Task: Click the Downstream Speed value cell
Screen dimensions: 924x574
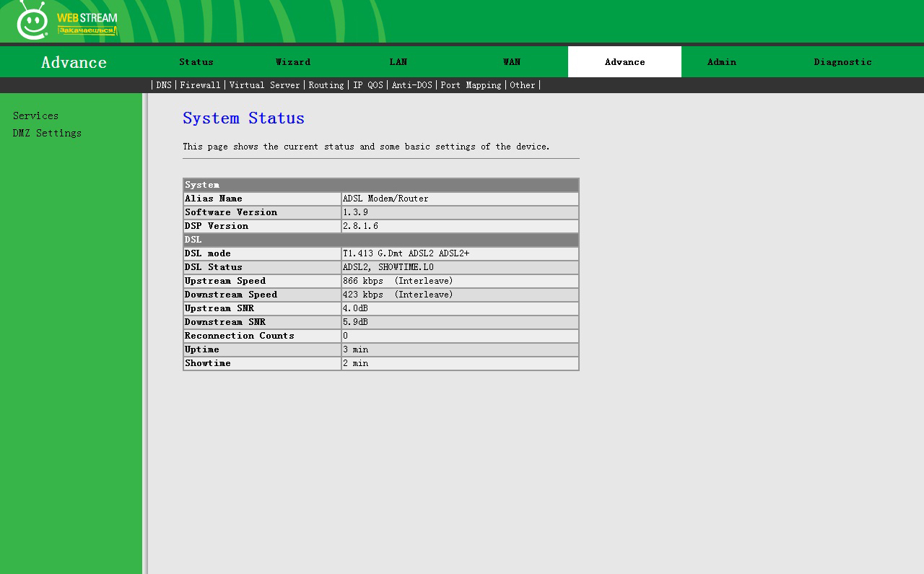Action: [459, 295]
